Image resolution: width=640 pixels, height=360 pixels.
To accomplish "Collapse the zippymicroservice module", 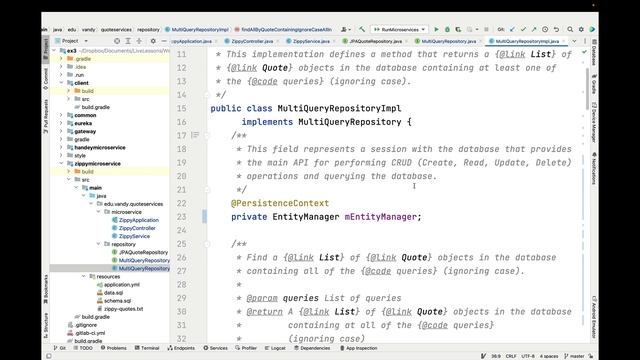I will (62, 164).
